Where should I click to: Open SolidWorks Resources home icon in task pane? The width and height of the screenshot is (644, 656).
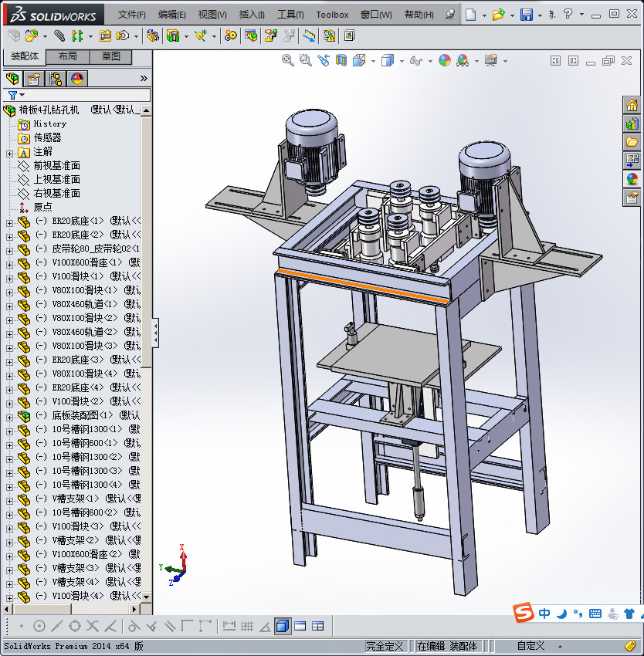pyautogui.click(x=632, y=106)
